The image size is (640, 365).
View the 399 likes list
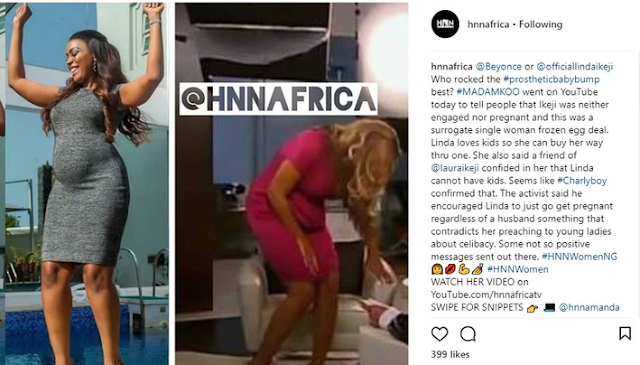click(450, 354)
